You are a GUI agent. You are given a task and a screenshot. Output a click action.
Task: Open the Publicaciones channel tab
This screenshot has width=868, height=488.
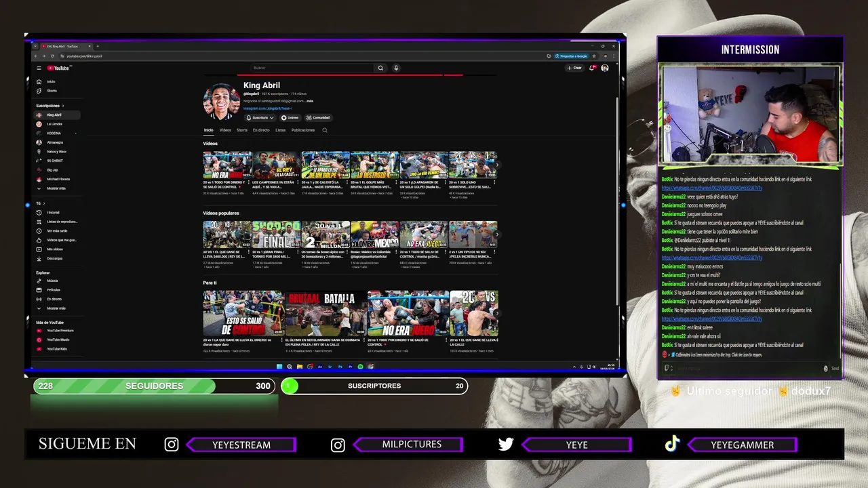[x=303, y=130]
